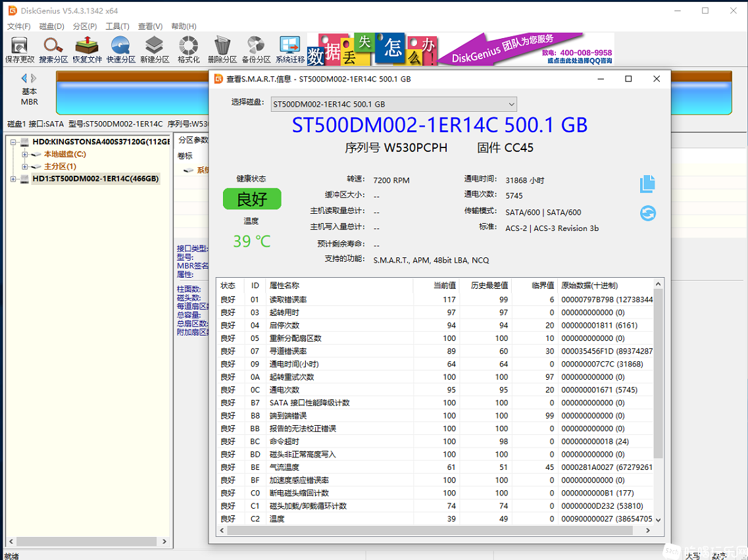Click S.M.A.R.T. table horizontal scroll right arrow

pyautogui.click(x=648, y=530)
